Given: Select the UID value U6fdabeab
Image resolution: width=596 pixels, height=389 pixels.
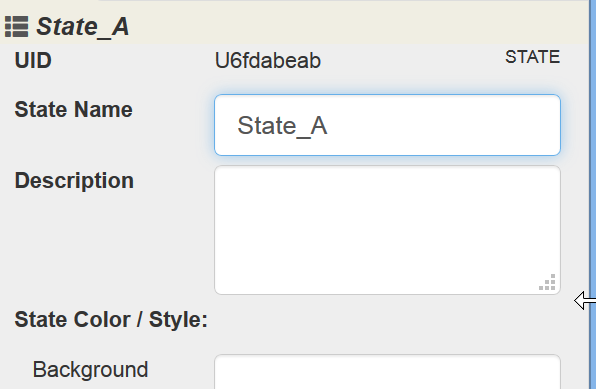Looking at the screenshot, I should [x=268, y=60].
